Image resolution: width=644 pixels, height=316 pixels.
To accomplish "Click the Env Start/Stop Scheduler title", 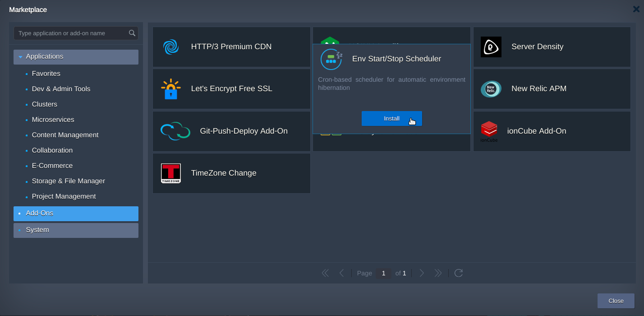I will tap(397, 59).
